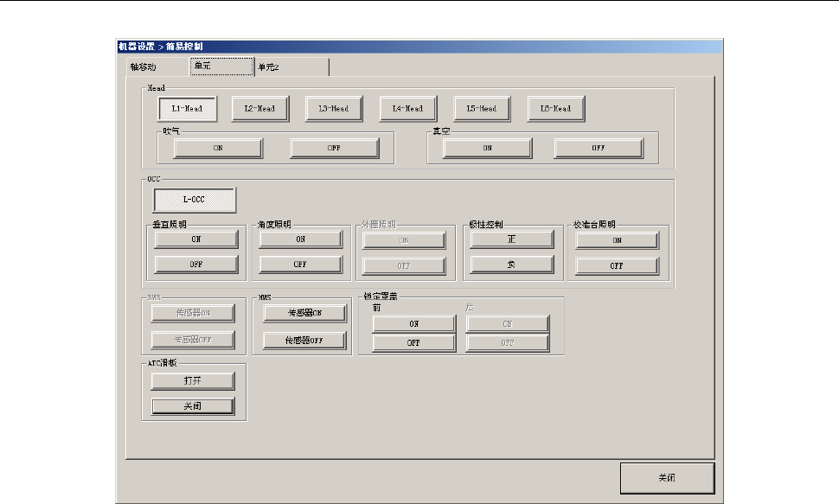Select the L2-Head button
The height and width of the screenshot is (504, 839).
(259, 108)
